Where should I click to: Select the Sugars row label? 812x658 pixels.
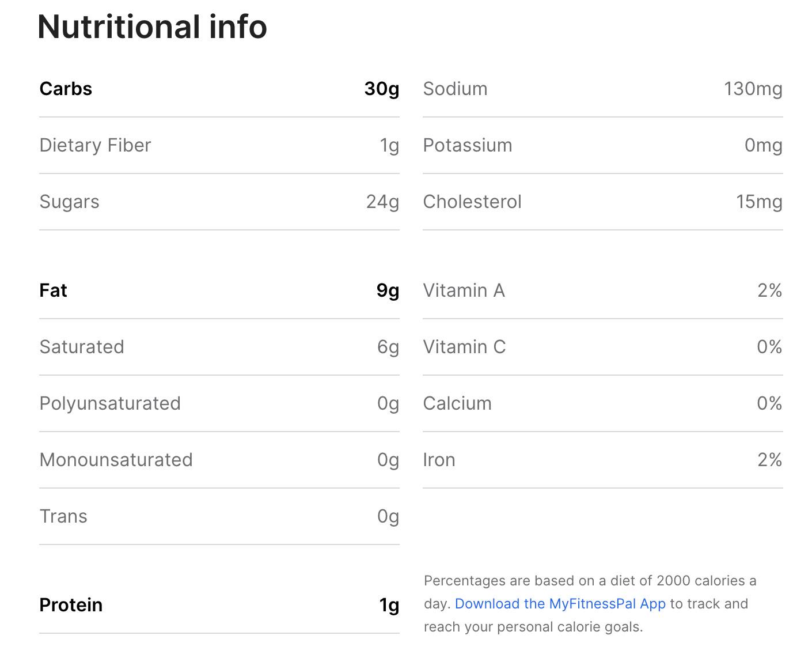[69, 202]
